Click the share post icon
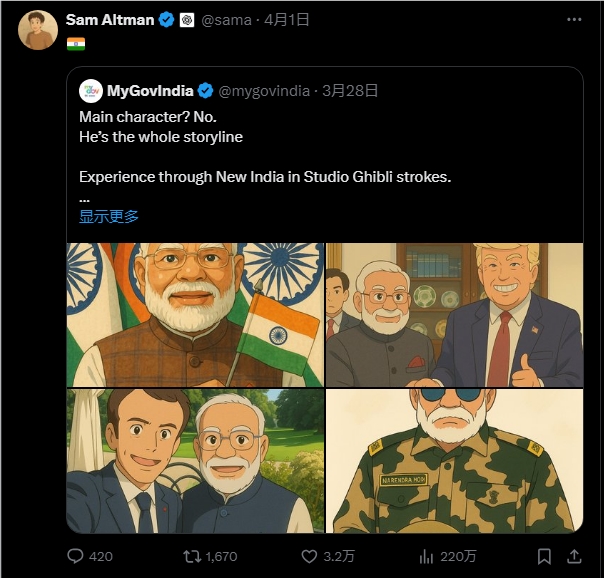 click(x=575, y=556)
